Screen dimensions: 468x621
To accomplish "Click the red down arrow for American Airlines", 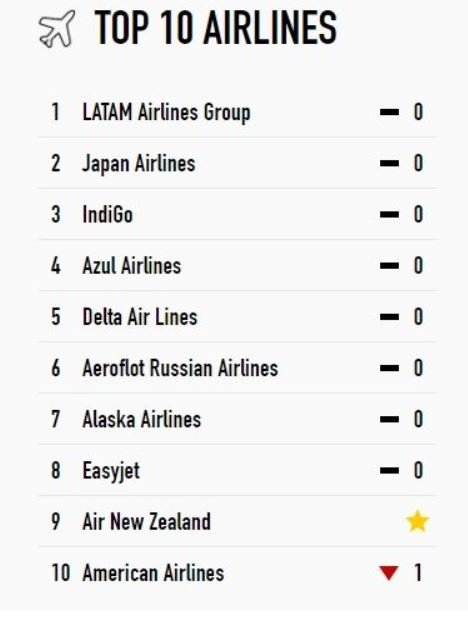I will [x=388, y=573].
